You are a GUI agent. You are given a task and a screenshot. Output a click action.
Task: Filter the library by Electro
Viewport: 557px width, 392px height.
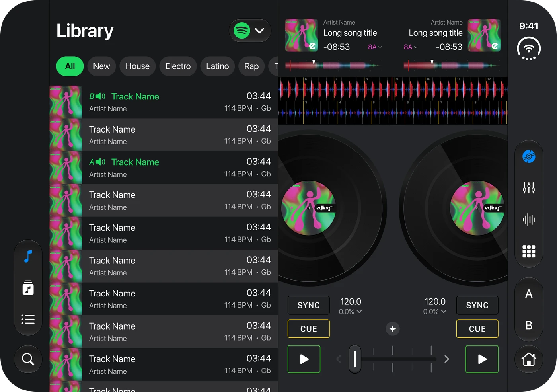click(x=178, y=66)
